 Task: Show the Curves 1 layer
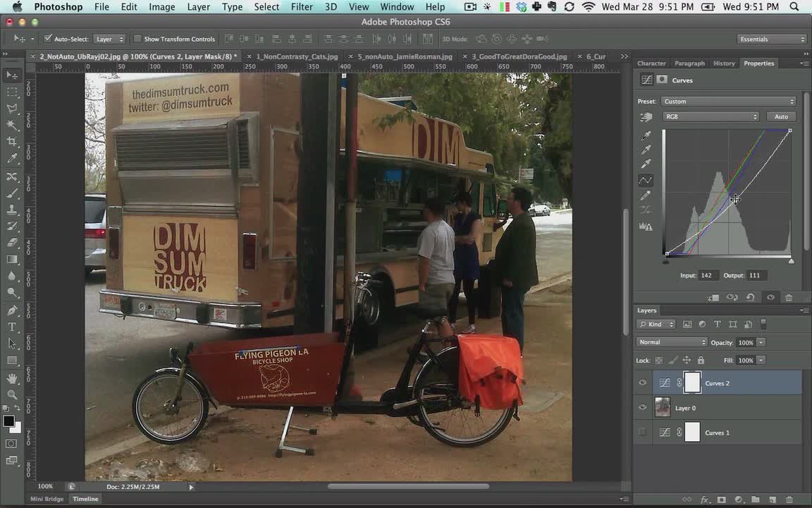click(643, 432)
